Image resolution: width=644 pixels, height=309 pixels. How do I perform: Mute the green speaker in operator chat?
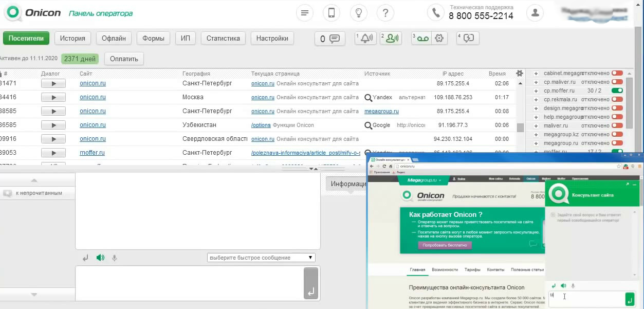[x=100, y=258]
